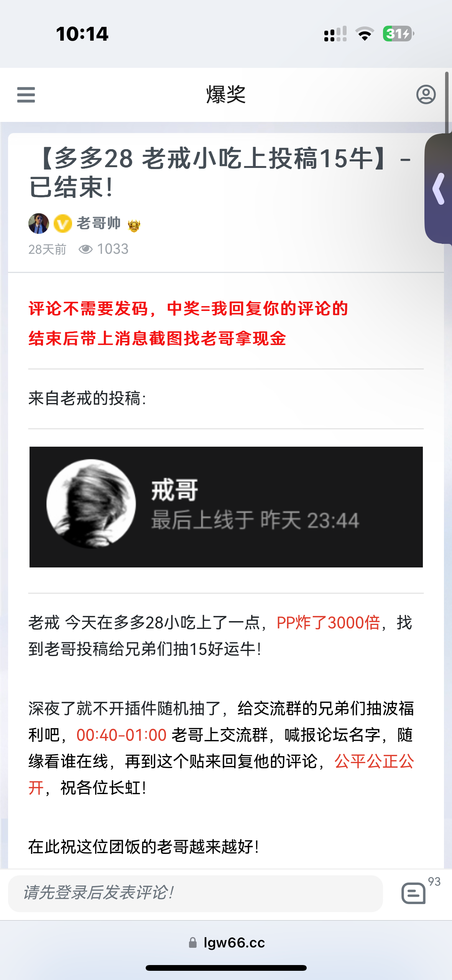This screenshot has width=452, height=980.
Task: Tap the gold crown rank badge
Action: (134, 225)
